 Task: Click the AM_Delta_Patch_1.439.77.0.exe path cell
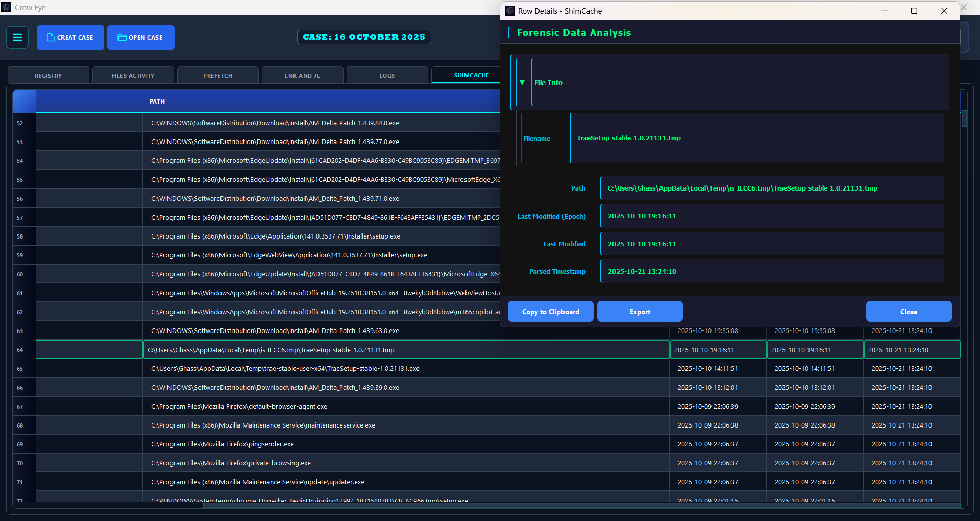click(322, 142)
